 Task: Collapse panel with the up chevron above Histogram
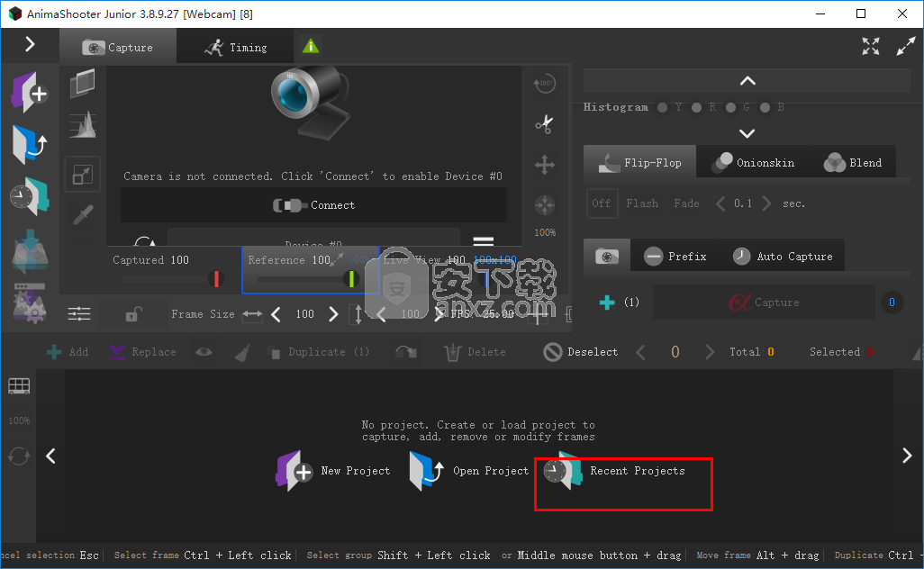click(747, 81)
